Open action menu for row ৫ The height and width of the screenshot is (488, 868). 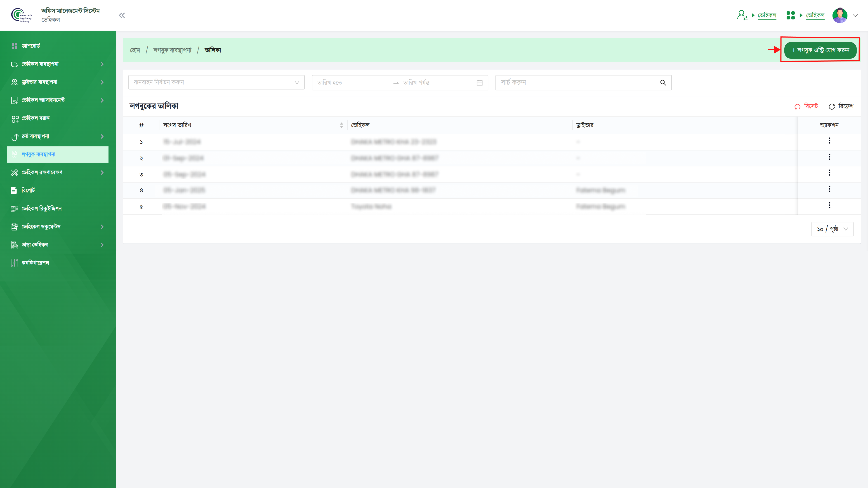tap(829, 205)
